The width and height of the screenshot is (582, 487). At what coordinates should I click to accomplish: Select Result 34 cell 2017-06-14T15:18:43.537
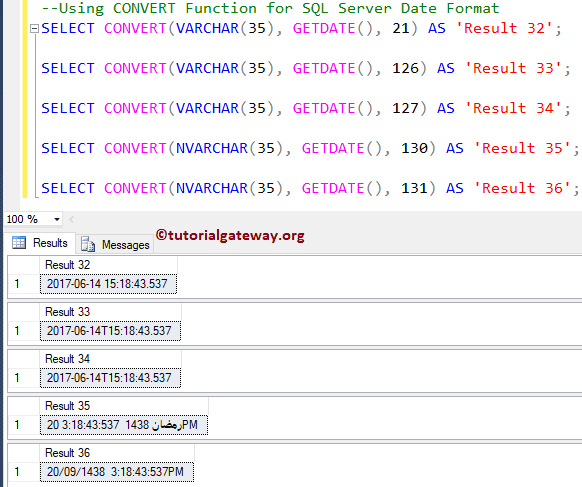[110, 378]
